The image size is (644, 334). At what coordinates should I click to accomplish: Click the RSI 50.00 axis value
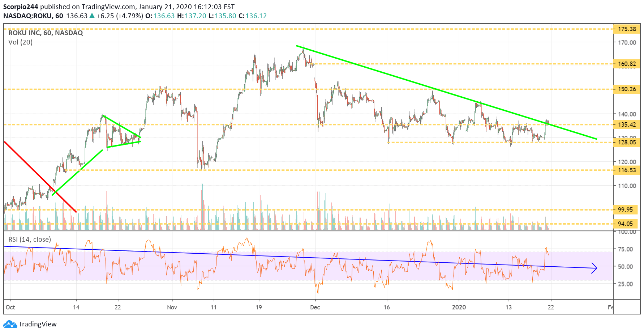625,266
